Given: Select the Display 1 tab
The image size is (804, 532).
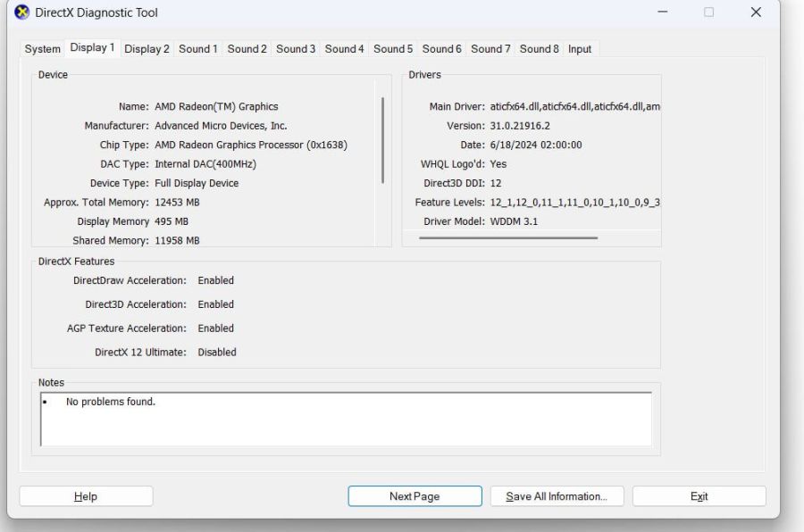Looking at the screenshot, I should tap(92, 47).
